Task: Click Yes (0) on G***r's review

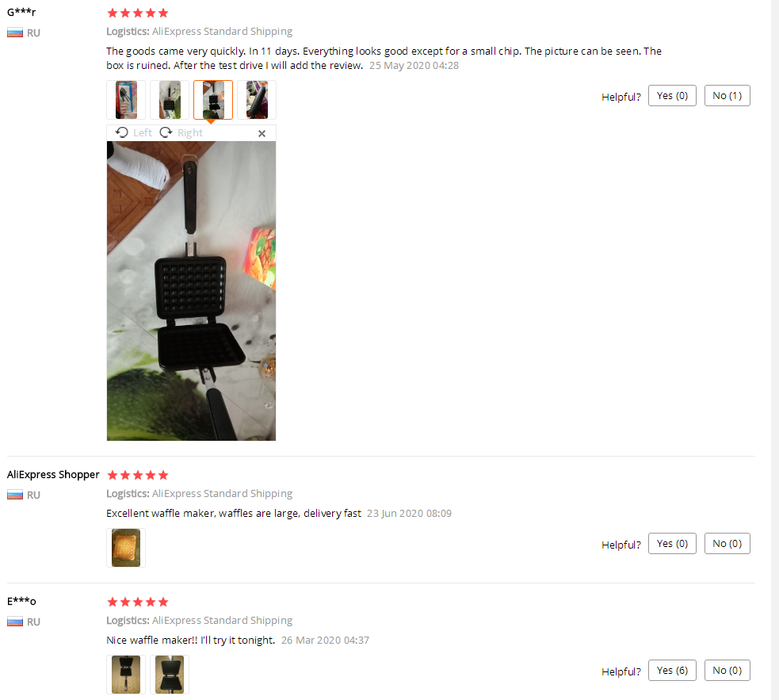Action: (672, 96)
